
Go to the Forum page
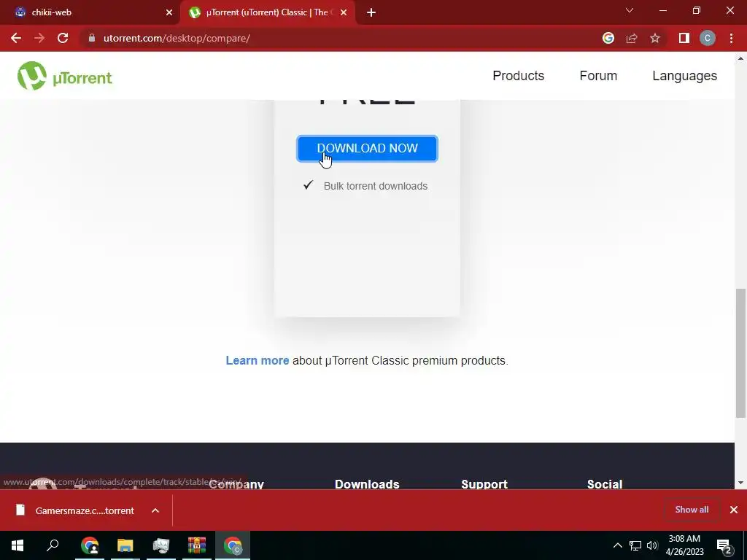598,76
